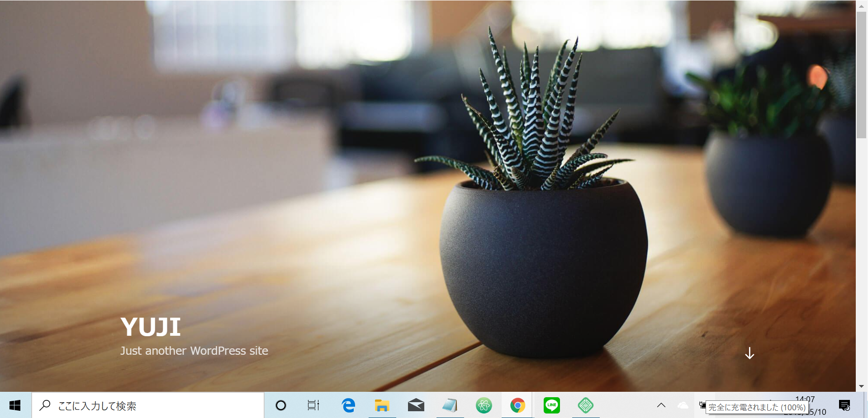The width and height of the screenshot is (868, 418).
Task: Click the YUJI site title
Action: click(x=151, y=327)
